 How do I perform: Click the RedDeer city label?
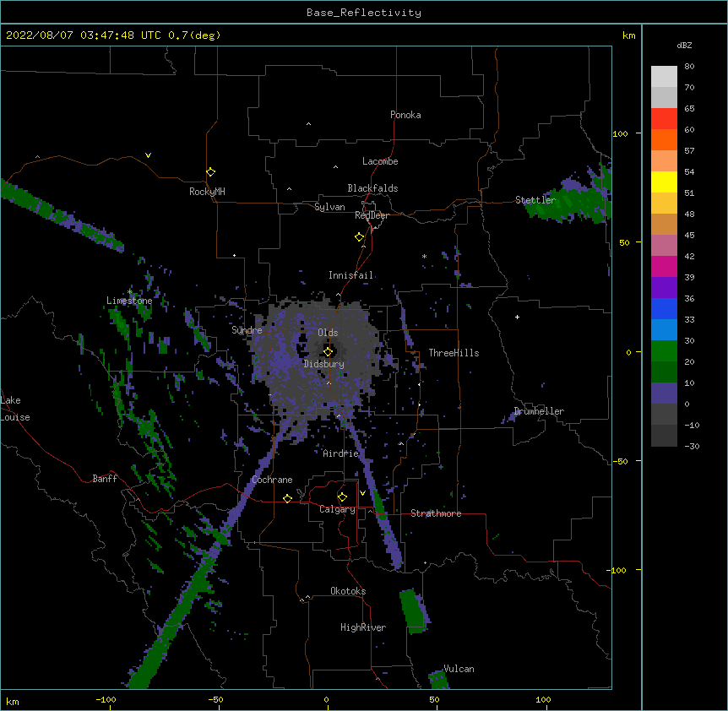[x=372, y=215]
